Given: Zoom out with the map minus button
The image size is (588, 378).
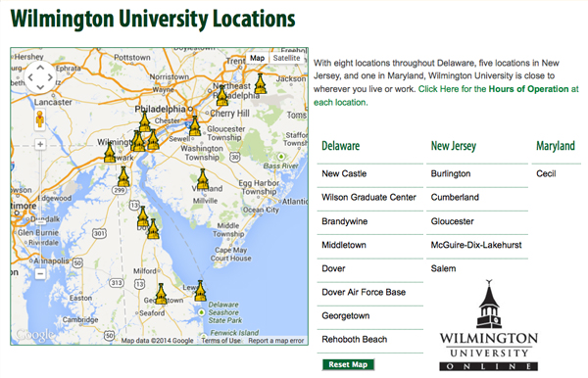Looking at the screenshot, I should (x=40, y=273).
